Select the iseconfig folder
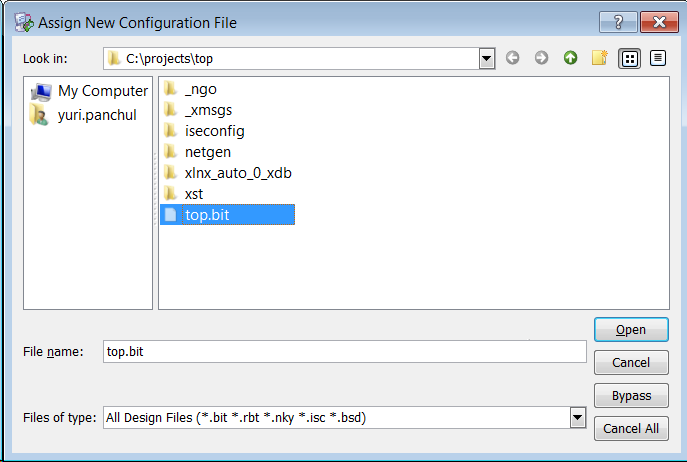The image size is (687, 462). click(214, 131)
